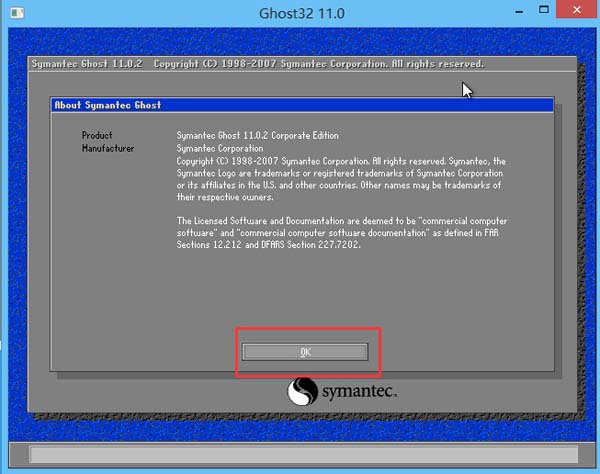Click the Manufacturer label
Viewport: 600px width, 474px height.
coord(108,148)
